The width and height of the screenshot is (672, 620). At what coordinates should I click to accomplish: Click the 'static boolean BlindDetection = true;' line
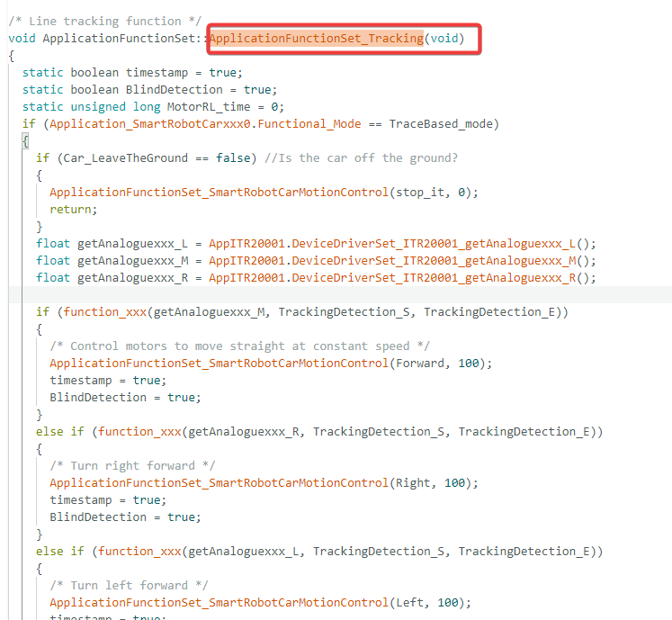point(150,90)
